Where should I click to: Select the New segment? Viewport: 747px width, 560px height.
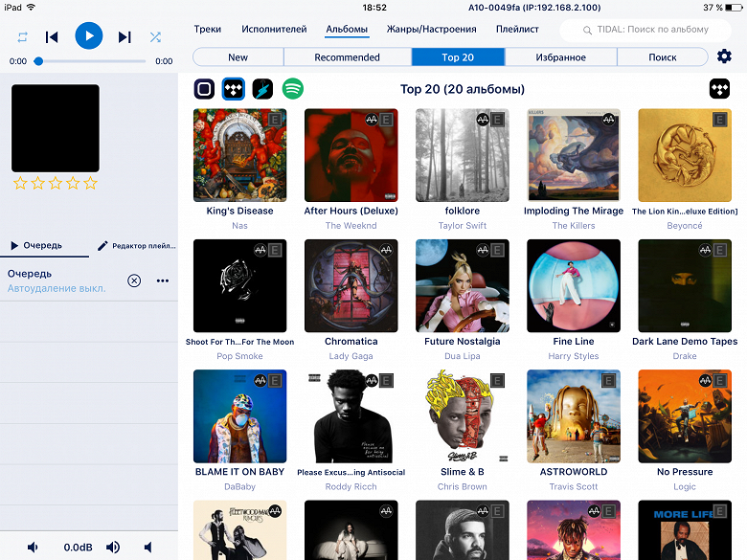coord(238,57)
